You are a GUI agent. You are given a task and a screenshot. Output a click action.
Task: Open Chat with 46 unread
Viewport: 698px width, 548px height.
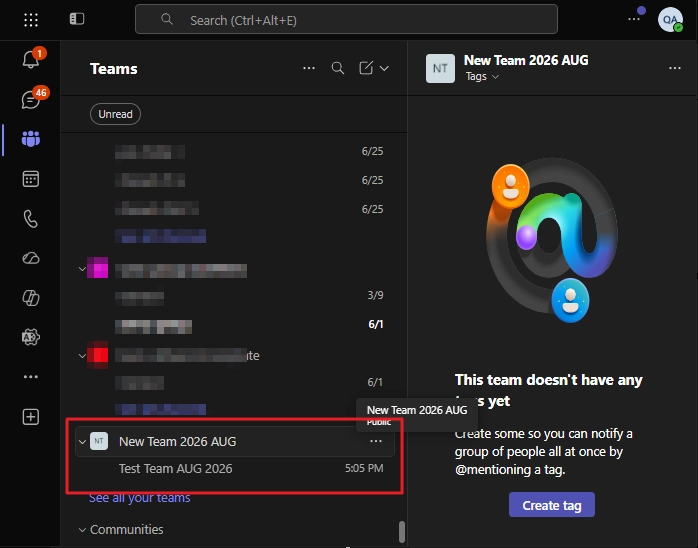[x=31, y=99]
